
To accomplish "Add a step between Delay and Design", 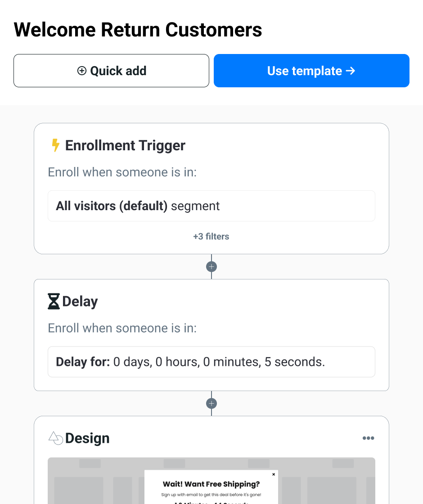I will tap(211, 403).
